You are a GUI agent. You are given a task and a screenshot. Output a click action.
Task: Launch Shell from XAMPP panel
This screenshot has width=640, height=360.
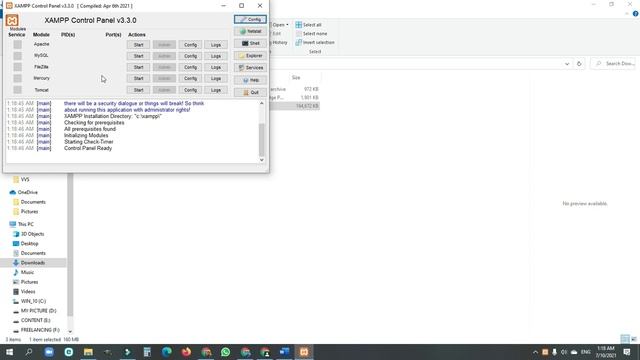[x=250, y=43]
